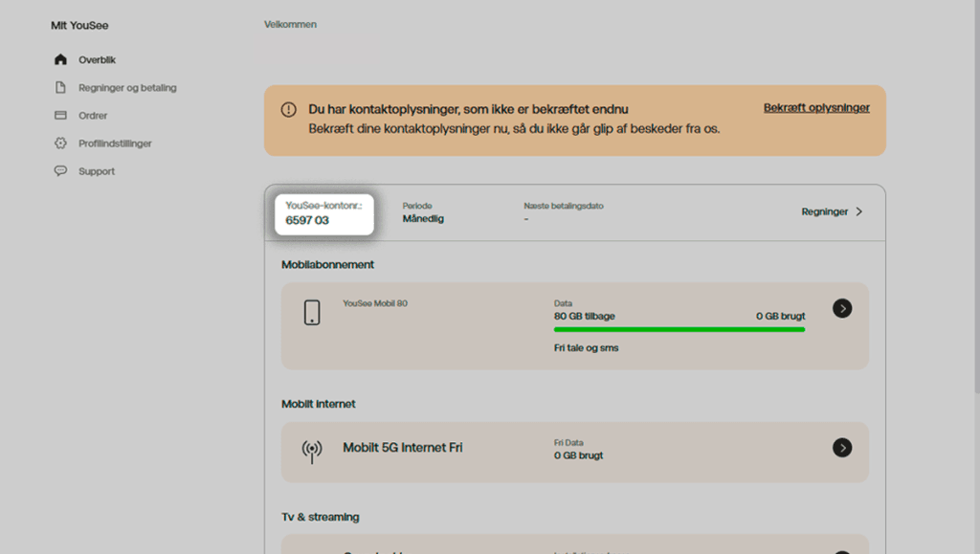Click the Mobilt 5G Internet Fri title

[402, 448]
